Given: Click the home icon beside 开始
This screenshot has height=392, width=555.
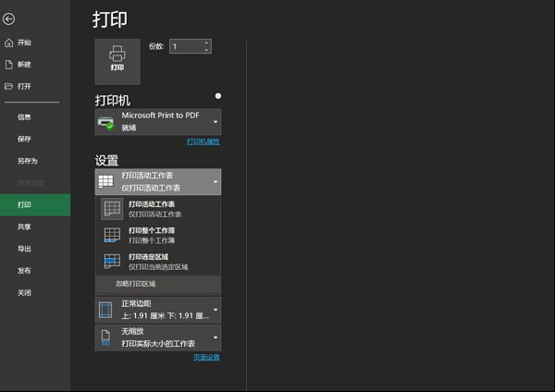Looking at the screenshot, I should (9, 43).
